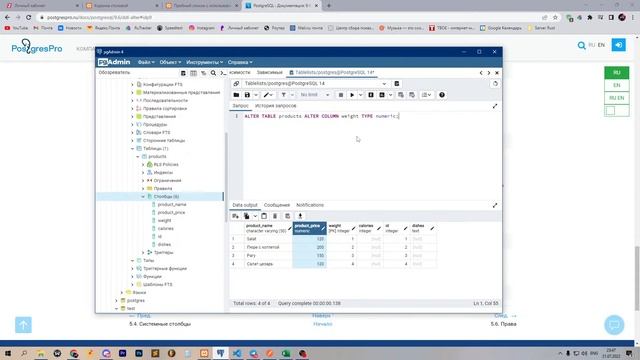Image resolution: width=640 pixels, height=360 pixels.
Task: Save query file icon
Action: coord(247,95)
